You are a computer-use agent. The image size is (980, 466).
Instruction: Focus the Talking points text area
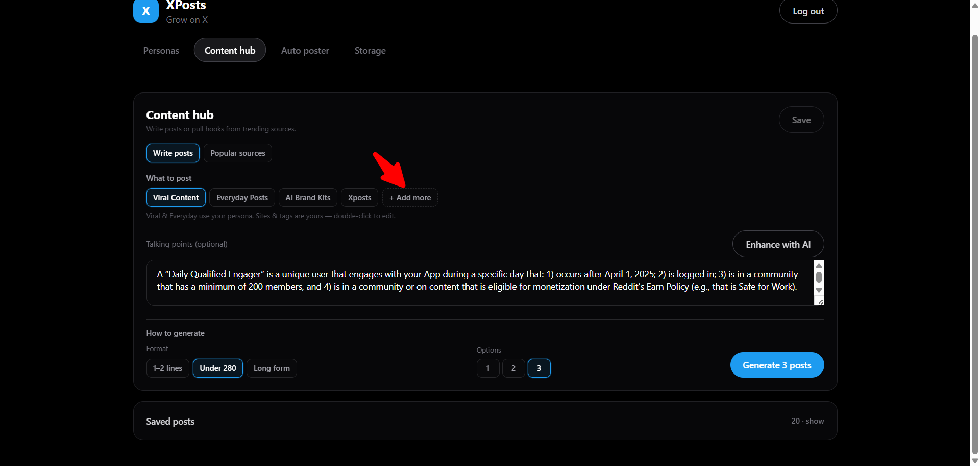pos(480,283)
